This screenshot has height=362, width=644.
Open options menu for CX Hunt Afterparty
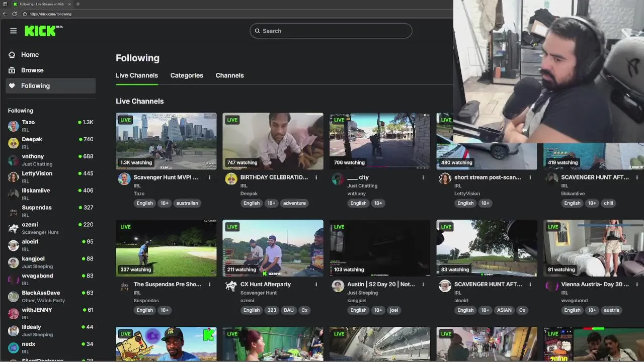pos(316,285)
